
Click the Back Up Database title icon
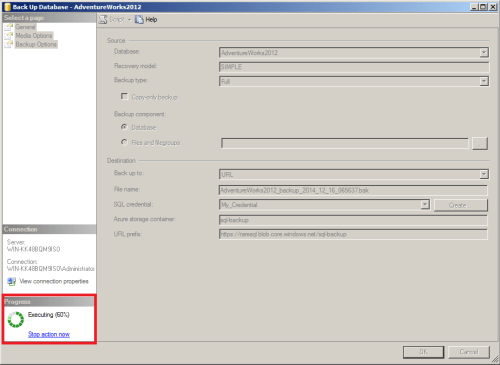[7, 7]
